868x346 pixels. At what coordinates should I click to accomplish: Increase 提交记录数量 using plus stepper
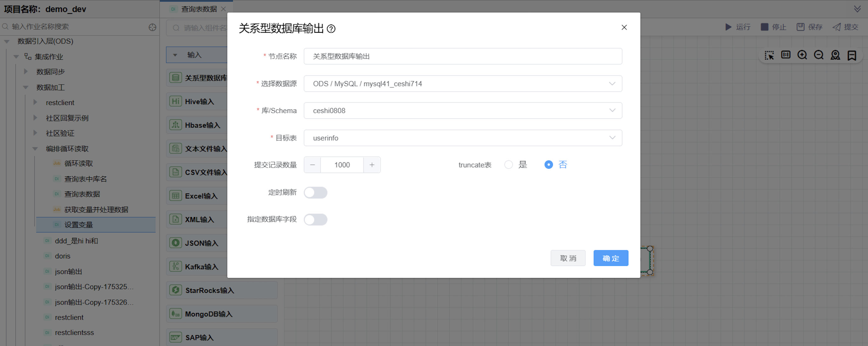click(x=372, y=165)
